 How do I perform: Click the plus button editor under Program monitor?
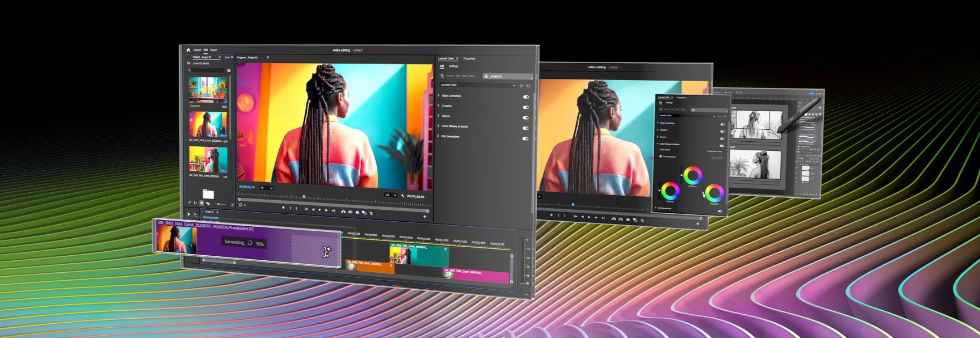(424, 217)
